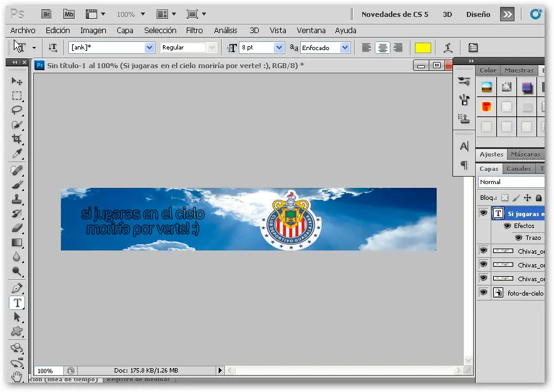Screen dimensions: 554x392
Task: Toggle lock transparent pixels
Action: pyautogui.click(x=505, y=198)
